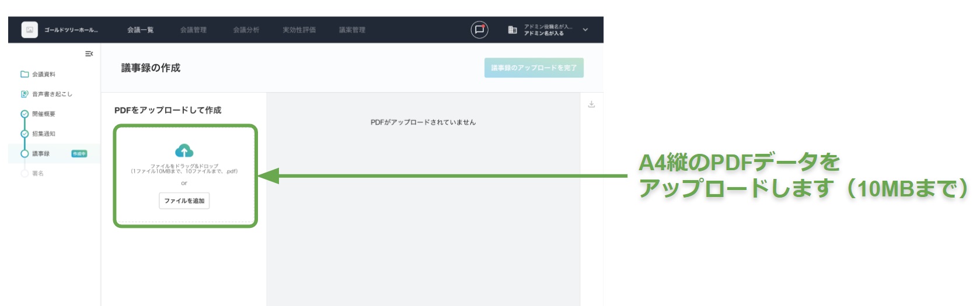Image resolution: width=980 pixels, height=306 pixels.
Task: Click the PDFをアップロードして作成 heading
Action: (168, 110)
